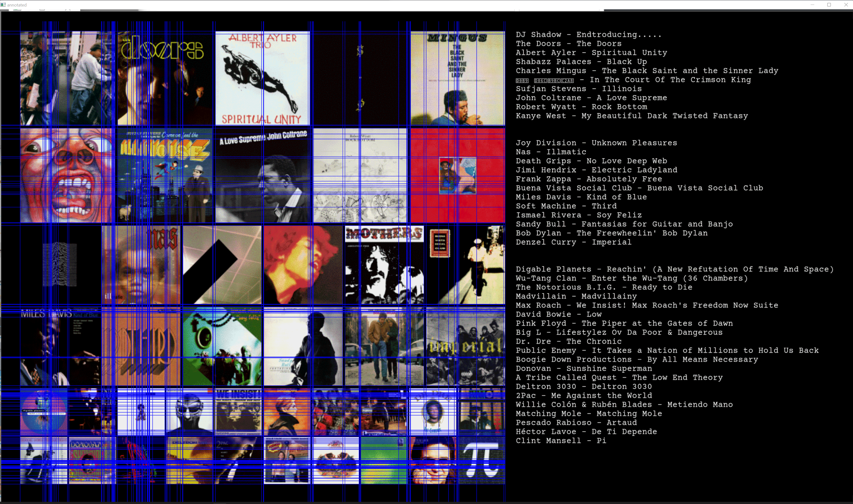Select The Doors album cover
Screen dimensions: 853x504
(x=165, y=78)
